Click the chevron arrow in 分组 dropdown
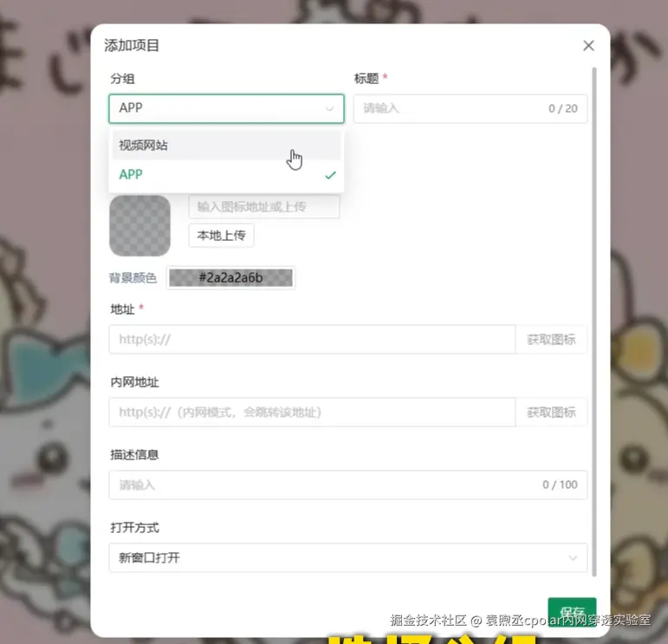The image size is (668, 644). point(329,109)
